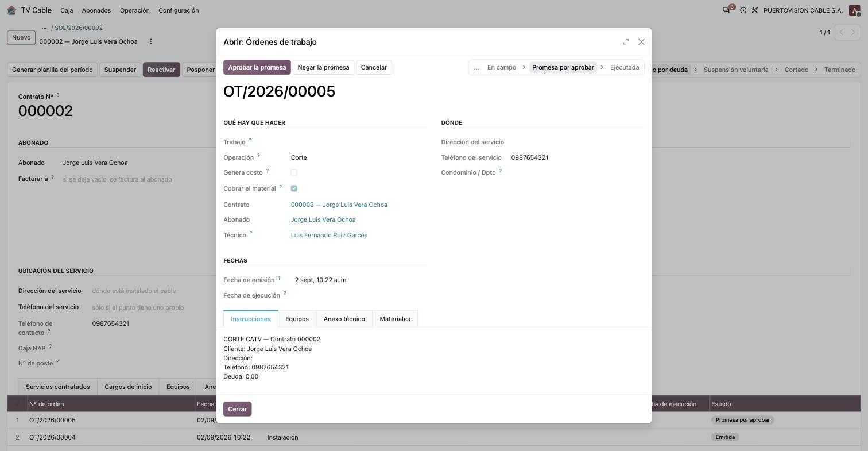This screenshot has width=868, height=451.
Task: Open the Abonados menu
Action: click(96, 10)
